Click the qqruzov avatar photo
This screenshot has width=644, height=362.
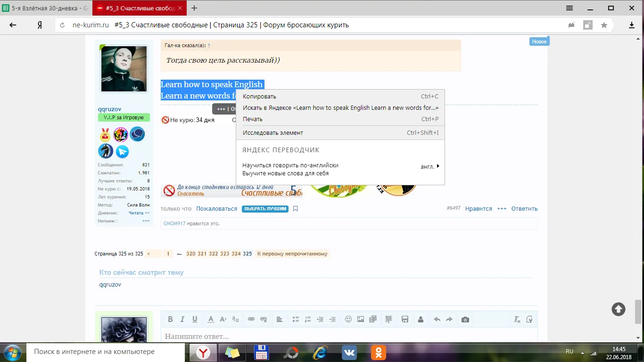(x=124, y=69)
